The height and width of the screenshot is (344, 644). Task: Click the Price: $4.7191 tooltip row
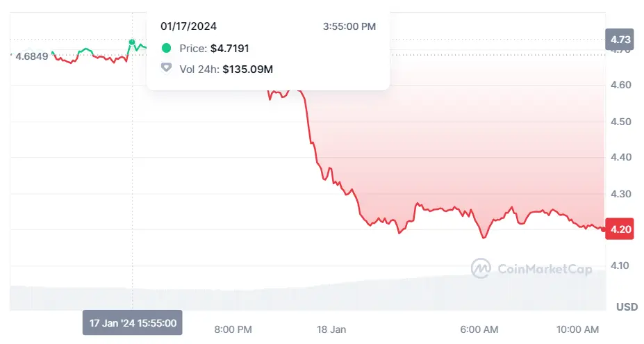[205, 49]
